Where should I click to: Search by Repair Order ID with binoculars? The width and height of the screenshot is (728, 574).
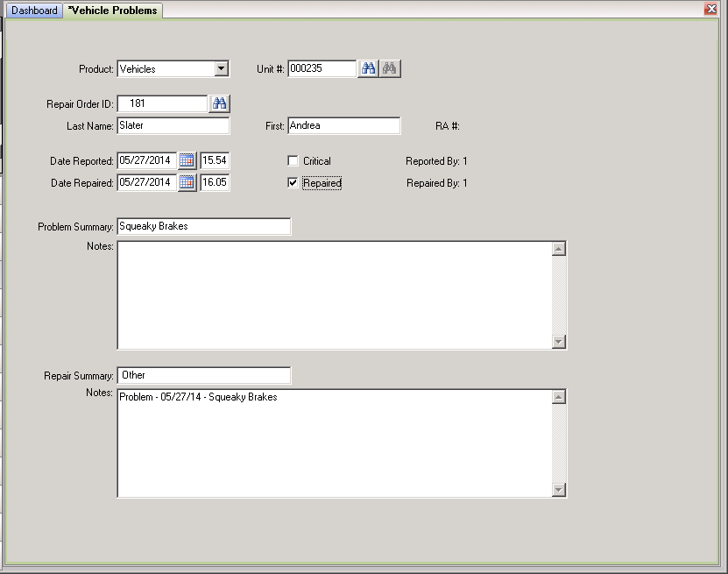(x=220, y=103)
